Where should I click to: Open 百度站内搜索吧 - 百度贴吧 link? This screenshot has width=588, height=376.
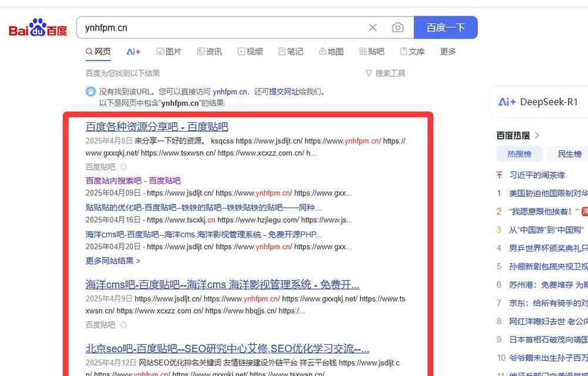tap(133, 180)
